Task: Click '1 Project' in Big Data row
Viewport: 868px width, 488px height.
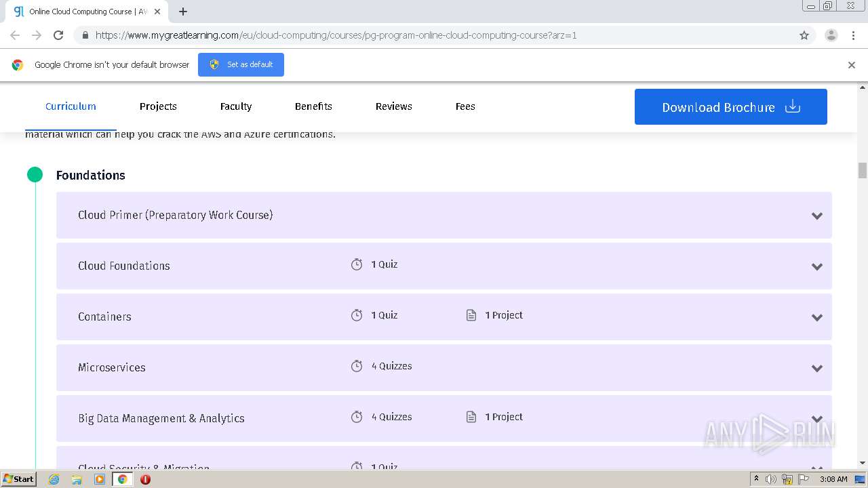Action: click(x=504, y=417)
